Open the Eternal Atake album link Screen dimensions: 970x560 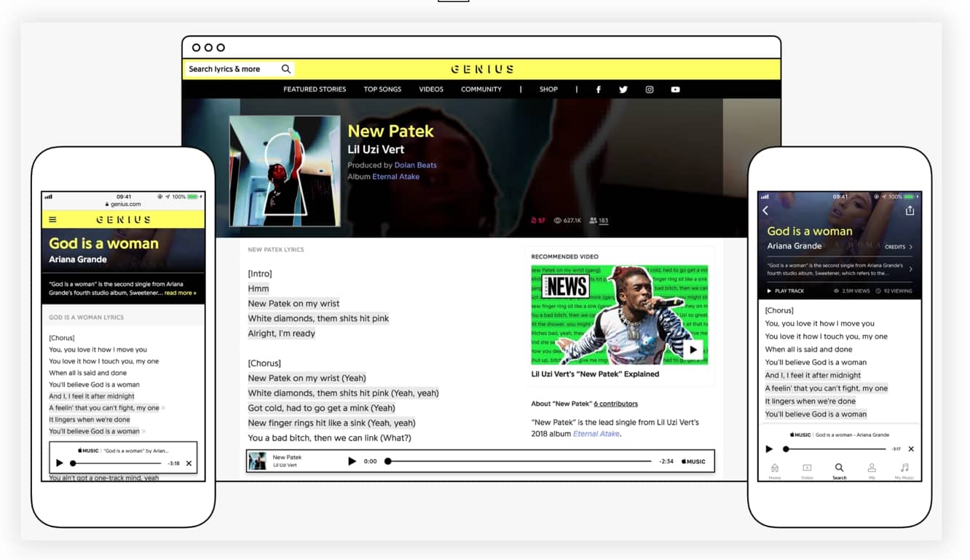pos(395,176)
